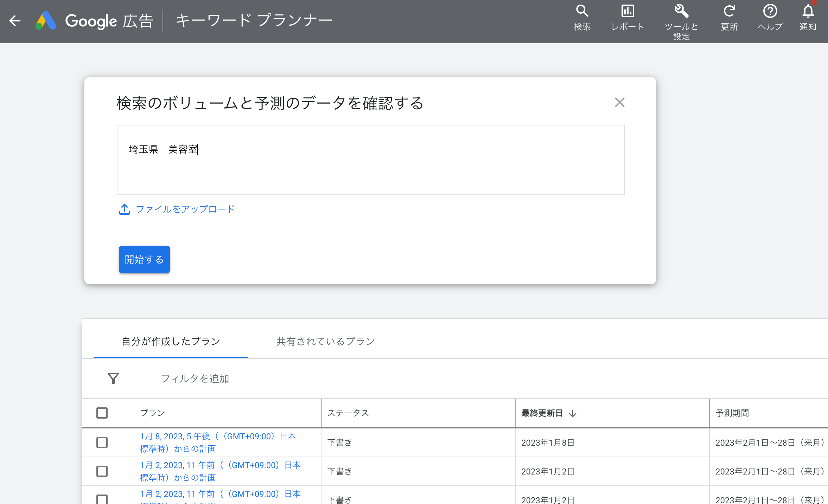The height and width of the screenshot is (504, 828).
Task: Click the filter funnel icon
Action: (113, 379)
